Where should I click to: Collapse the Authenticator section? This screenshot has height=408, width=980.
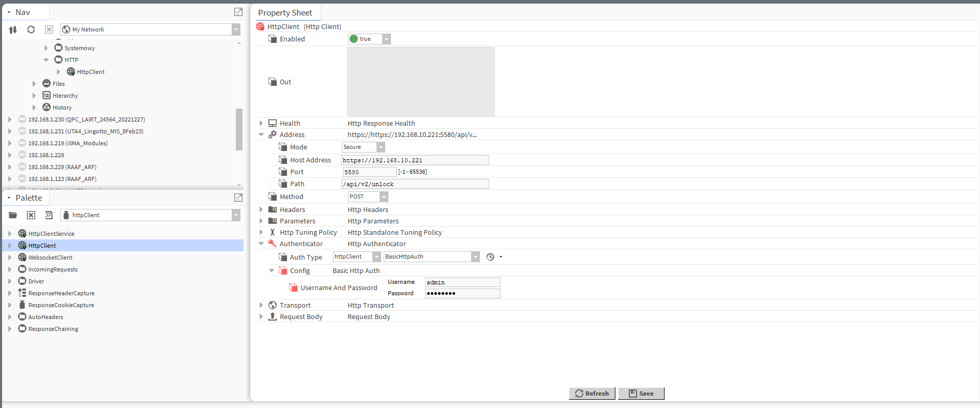pyautogui.click(x=262, y=244)
